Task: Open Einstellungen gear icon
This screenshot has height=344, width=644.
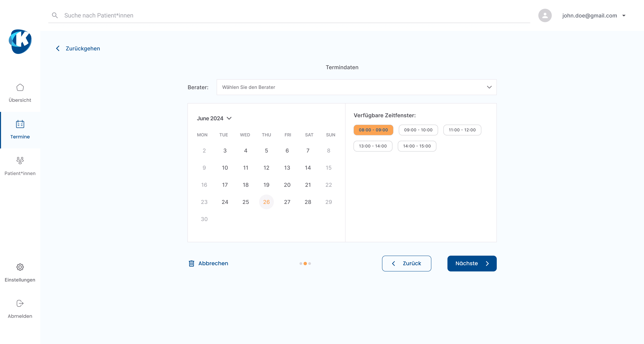Action: 20,267
